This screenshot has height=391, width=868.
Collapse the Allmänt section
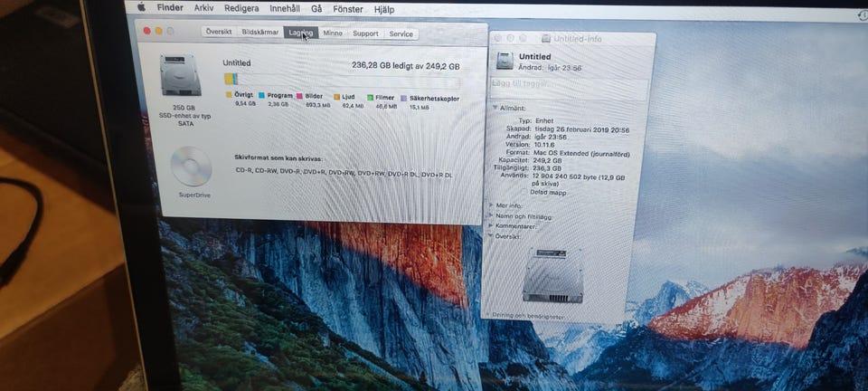495,109
